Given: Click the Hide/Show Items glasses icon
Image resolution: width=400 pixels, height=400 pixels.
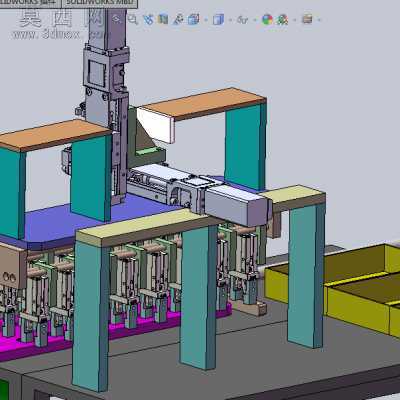Looking at the screenshot, I should click(x=243, y=20).
